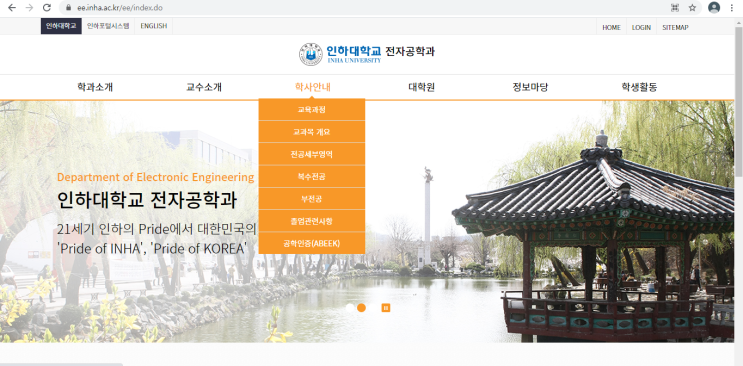Select 전공세부영역 from the dropdown
The height and width of the screenshot is (366, 743).
(312, 154)
